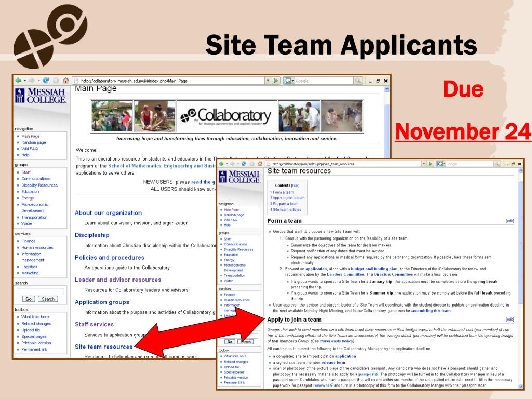The image size is (532, 399).
Task: Open the Finance service link in Main Page sidebar
Action: point(29,241)
